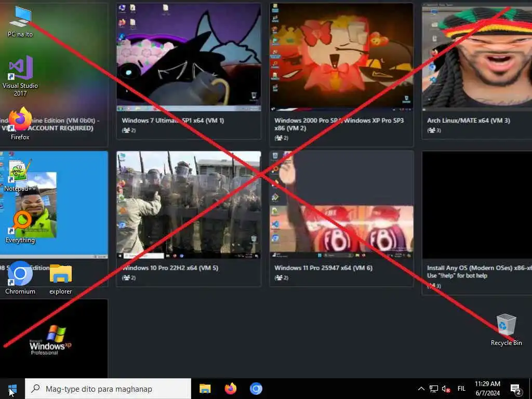
Task: Click the Windows 11 Pro 25947 x64 title
Action: point(323,268)
